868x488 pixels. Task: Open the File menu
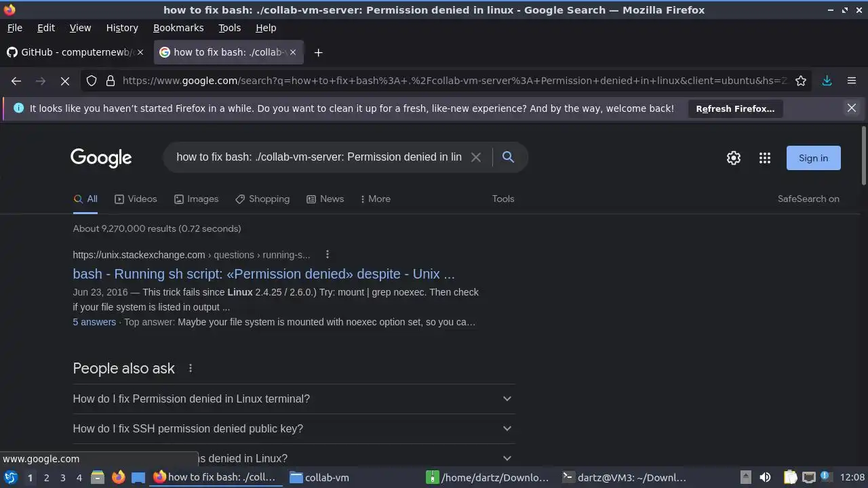pos(14,28)
